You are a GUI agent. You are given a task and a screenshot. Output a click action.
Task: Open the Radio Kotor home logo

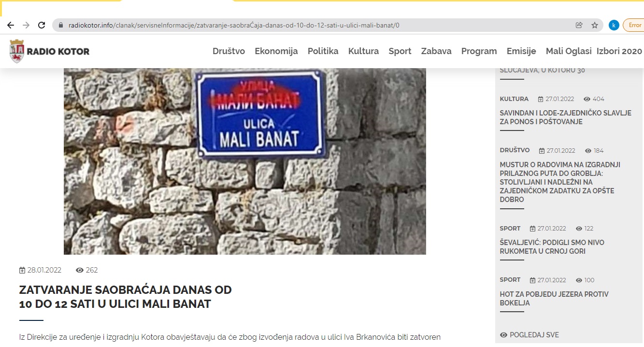click(49, 51)
